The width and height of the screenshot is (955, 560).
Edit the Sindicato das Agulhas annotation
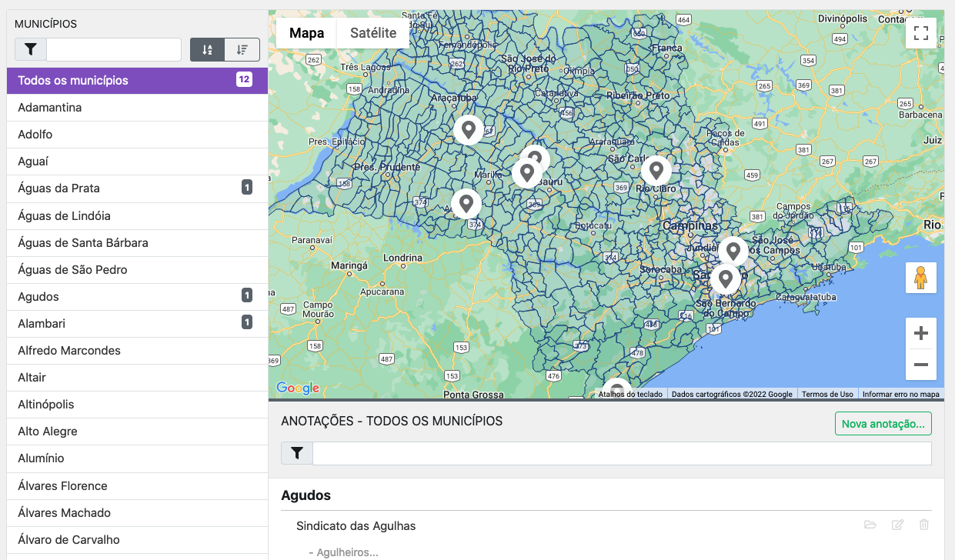point(897,525)
